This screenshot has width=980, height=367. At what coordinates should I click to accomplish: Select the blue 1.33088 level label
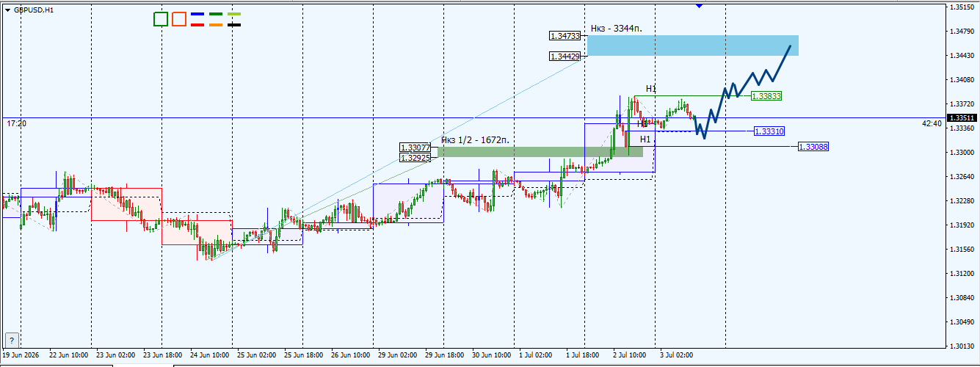(813, 147)
